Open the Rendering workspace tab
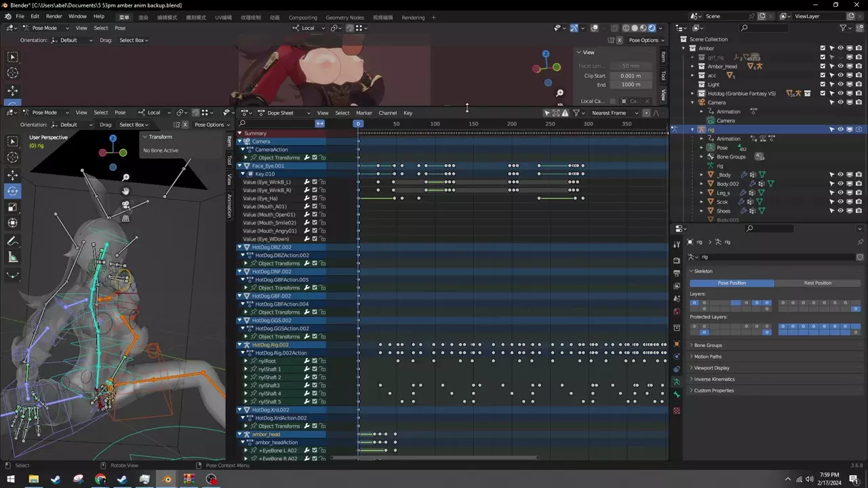This screenshot has width=868, height=488. pyautogui.click(x=413, y=18)
